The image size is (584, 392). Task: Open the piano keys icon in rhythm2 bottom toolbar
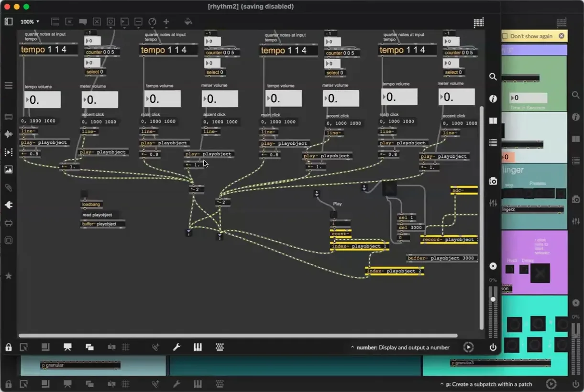click(x=198, y=347)
